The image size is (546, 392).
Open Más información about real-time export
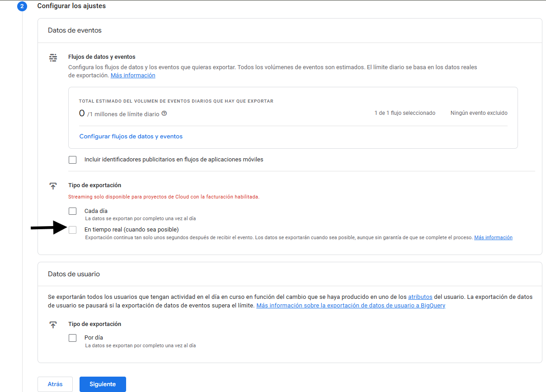point(493,237)
